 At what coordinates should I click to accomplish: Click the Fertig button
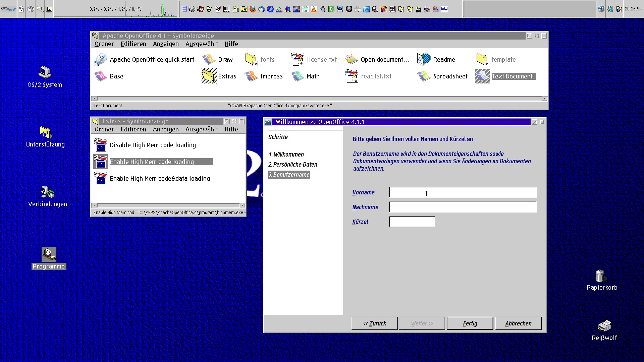tap(470, 323)
